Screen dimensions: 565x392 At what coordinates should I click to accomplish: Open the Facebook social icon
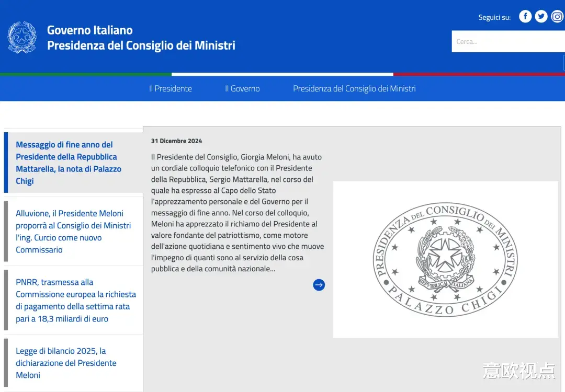coord(525,17)
